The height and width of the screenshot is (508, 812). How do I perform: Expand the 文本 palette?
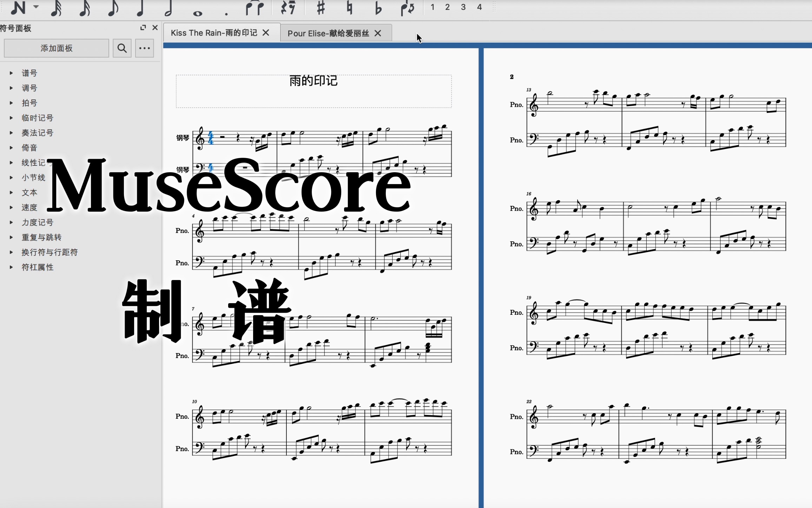point(11,193)
